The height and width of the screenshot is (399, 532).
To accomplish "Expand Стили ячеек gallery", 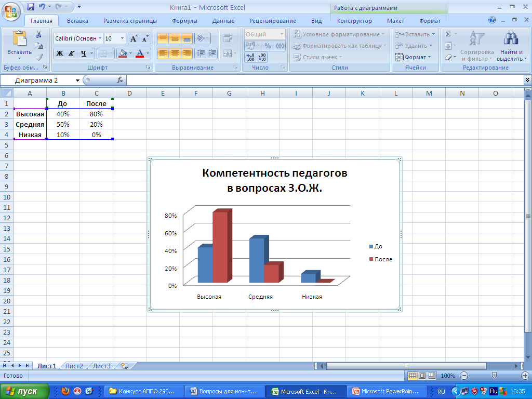I will click(317, 57).
